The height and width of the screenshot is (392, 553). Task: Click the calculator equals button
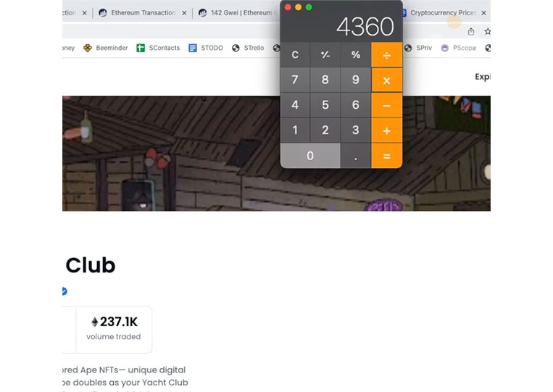coord(386,156)
